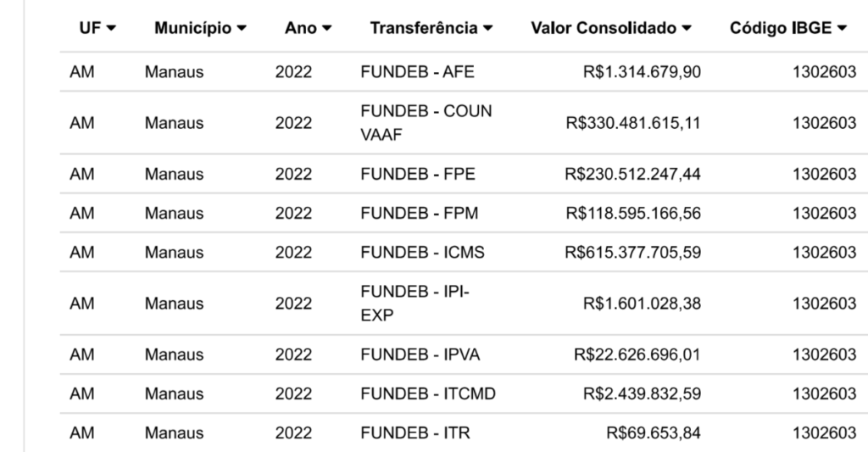This screenshot has width=868, height=452.
Task: Select the FUNDEB - ITR cell
Action: [415, 432]
